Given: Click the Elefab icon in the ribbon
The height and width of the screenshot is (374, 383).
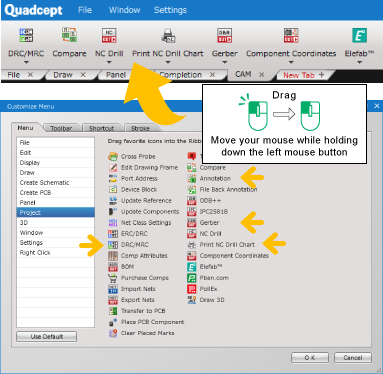Looking at the screenshot, I should point(359,35).
